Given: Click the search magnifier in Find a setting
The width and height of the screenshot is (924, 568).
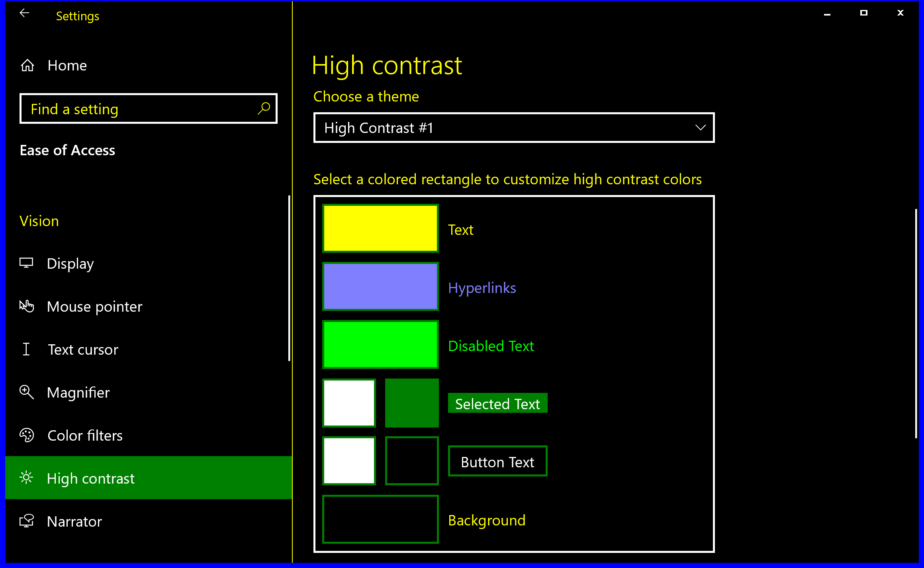Looking at the screenshot, I should tap(264, 108).
